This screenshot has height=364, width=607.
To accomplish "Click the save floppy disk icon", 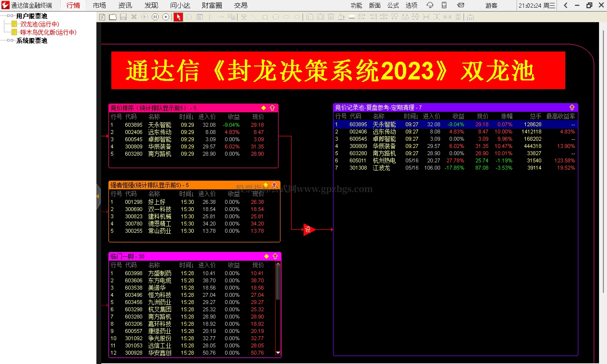I will click(x=123, y=17).
